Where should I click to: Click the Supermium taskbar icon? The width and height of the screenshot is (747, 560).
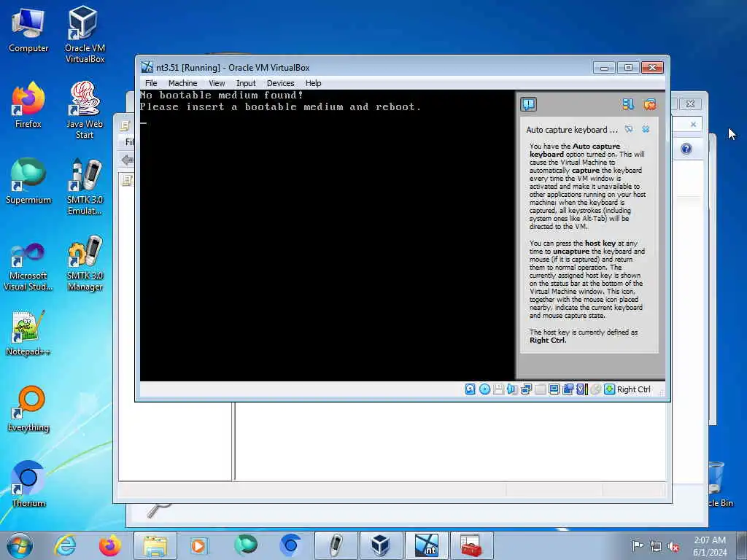(245, 545)
